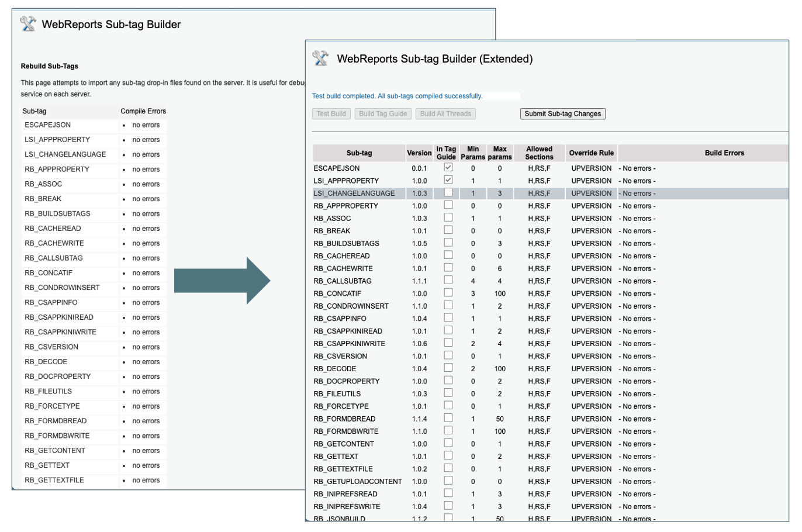802x532 pixels.
Task: Click RB_FORCETYPE in the back window list
Action: click(52, 406)
